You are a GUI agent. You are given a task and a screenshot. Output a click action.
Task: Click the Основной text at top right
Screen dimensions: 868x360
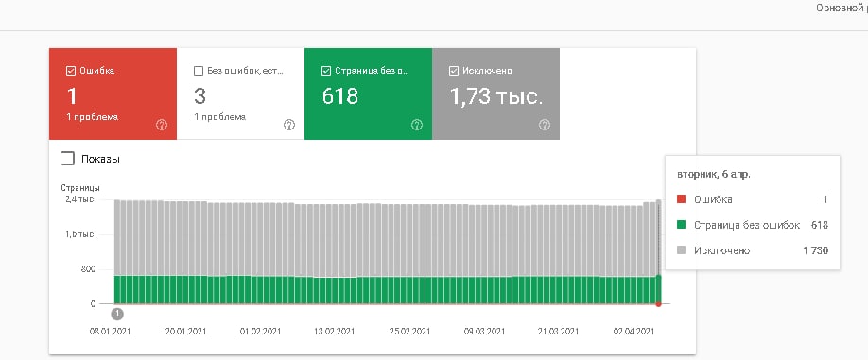pyautogui.click(x=841, y=9)
